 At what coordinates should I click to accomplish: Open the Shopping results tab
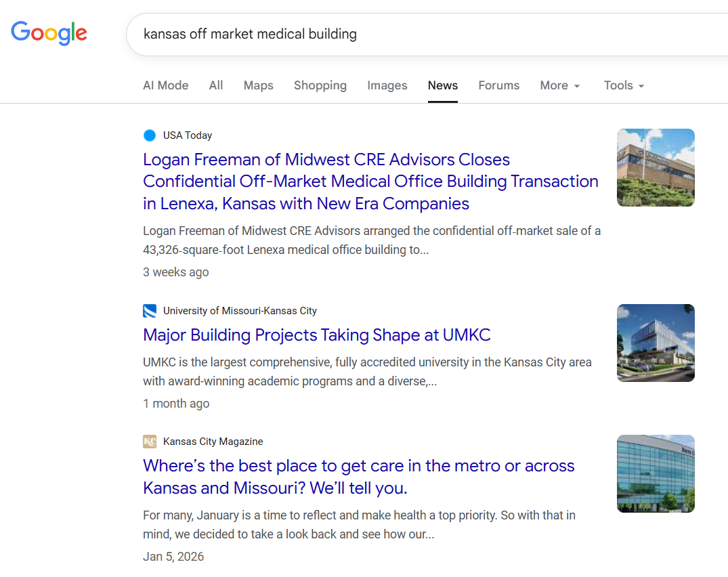(x=320, y=85)
